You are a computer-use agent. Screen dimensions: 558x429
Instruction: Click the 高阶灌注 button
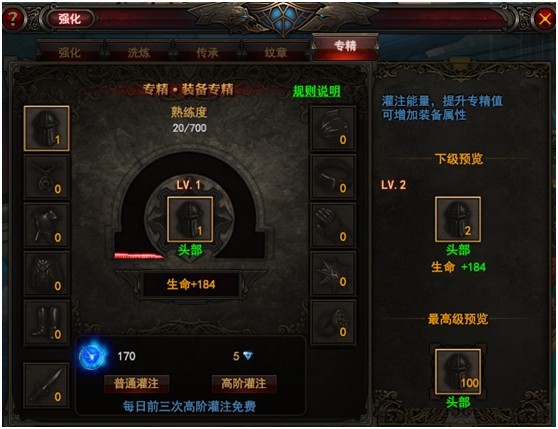click(244, 383)
